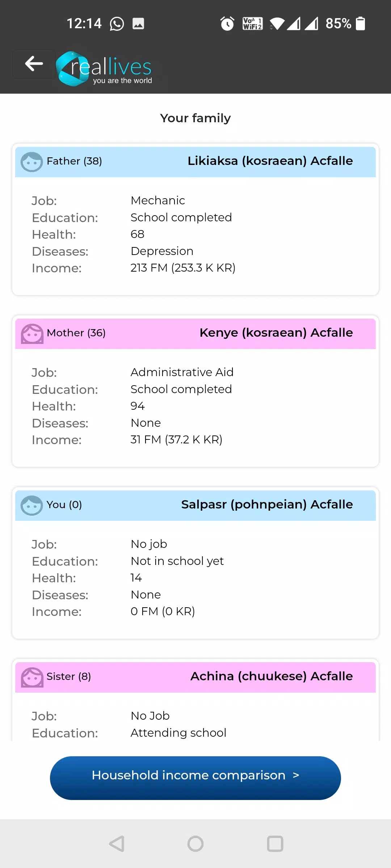The height and width of the screenshot is (868, 391).
Task: Select the Kenye (kosraean) Acfalle header
Action: point(276,333)
